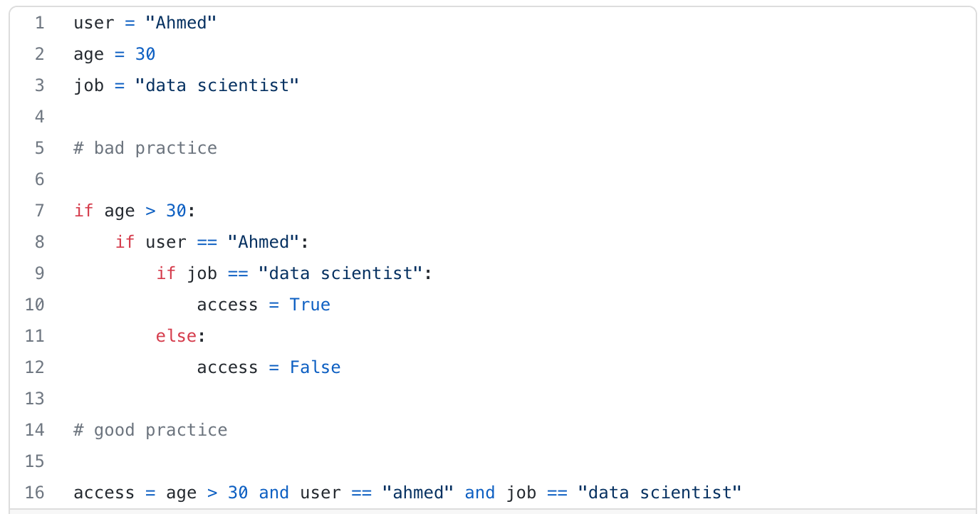
Task: Click the number 30 on line 2
Action: coord(145,54)
